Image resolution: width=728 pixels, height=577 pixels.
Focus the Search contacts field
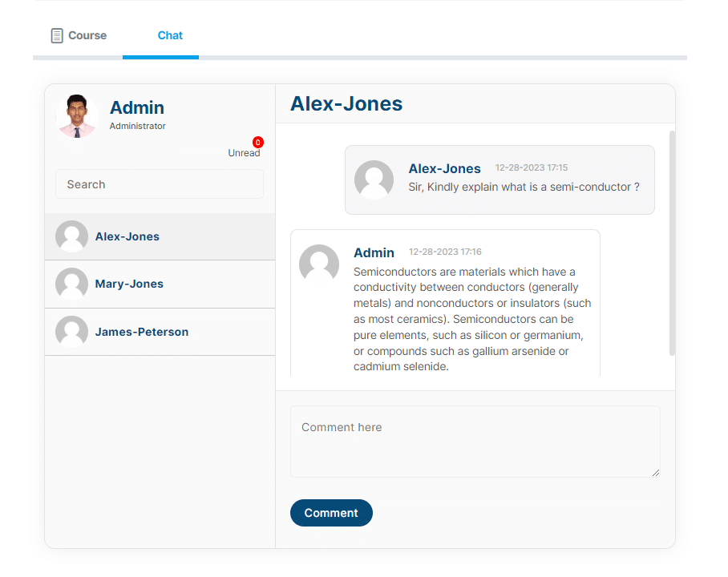160,184
